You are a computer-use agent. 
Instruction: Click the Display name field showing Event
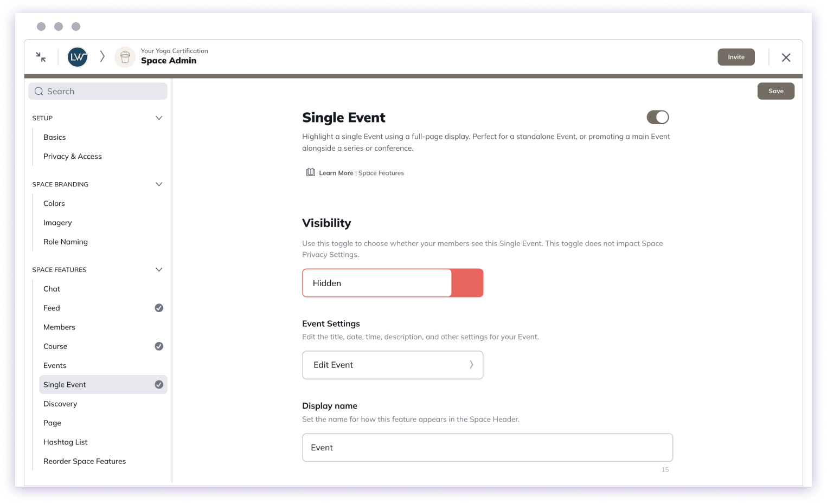[x=487, y=447]
